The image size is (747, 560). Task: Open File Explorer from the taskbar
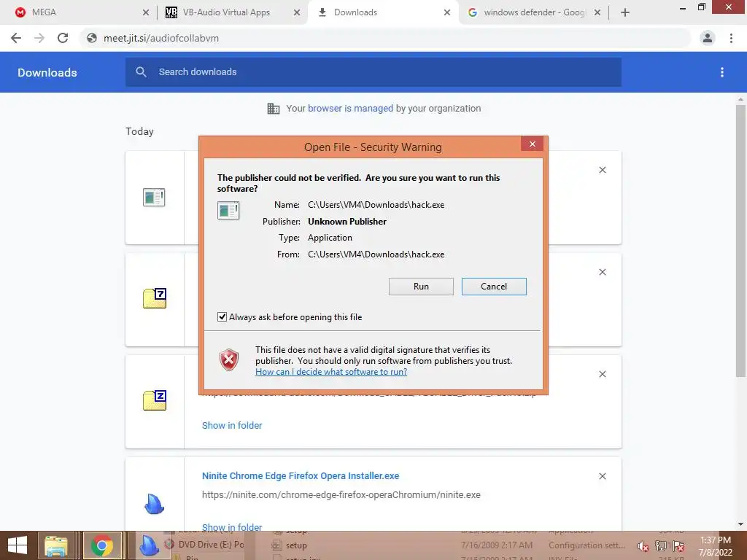56,545
